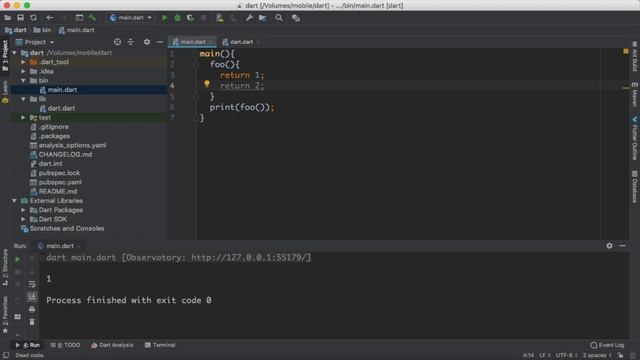Viewport: 640px width, 360px height.
Task: Toggle soft-wrap in Run console
Action: 32,284
